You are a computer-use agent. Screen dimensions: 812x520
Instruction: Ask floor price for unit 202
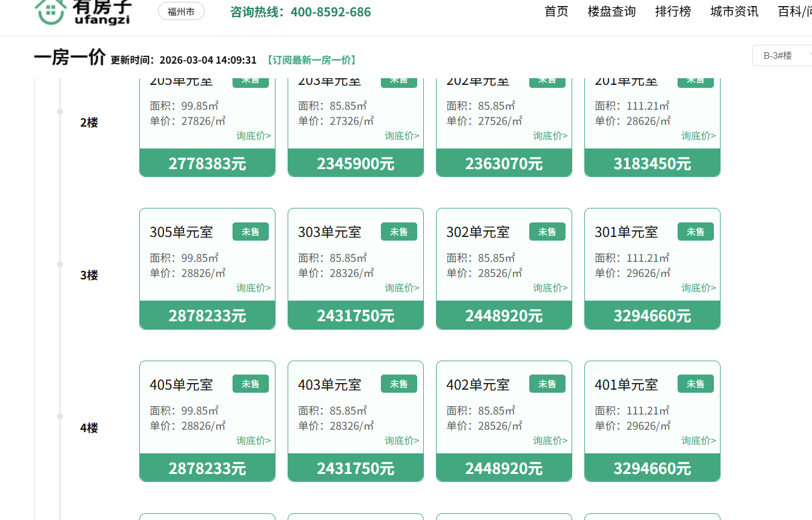coord(550,136)
